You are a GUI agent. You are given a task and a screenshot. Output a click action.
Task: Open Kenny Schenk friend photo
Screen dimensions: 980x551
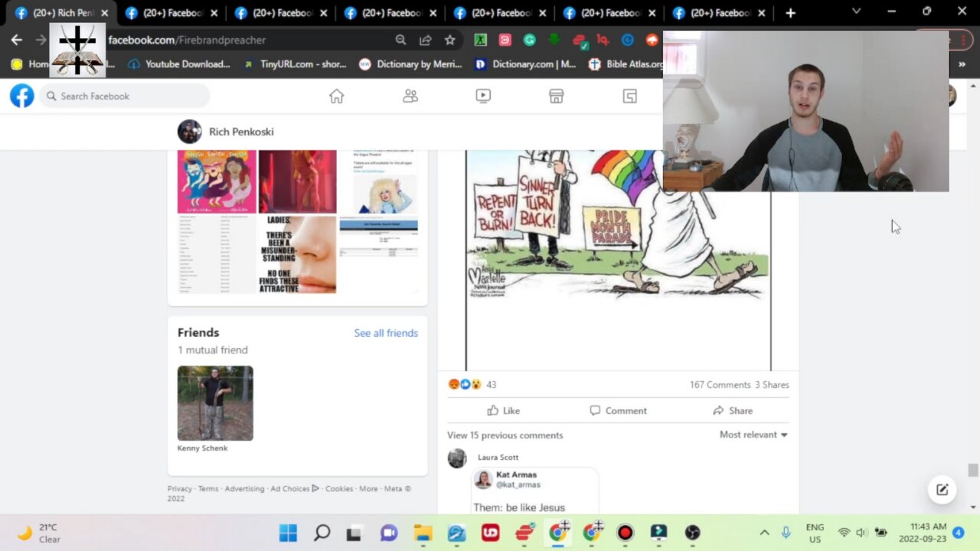coord(215,403)
